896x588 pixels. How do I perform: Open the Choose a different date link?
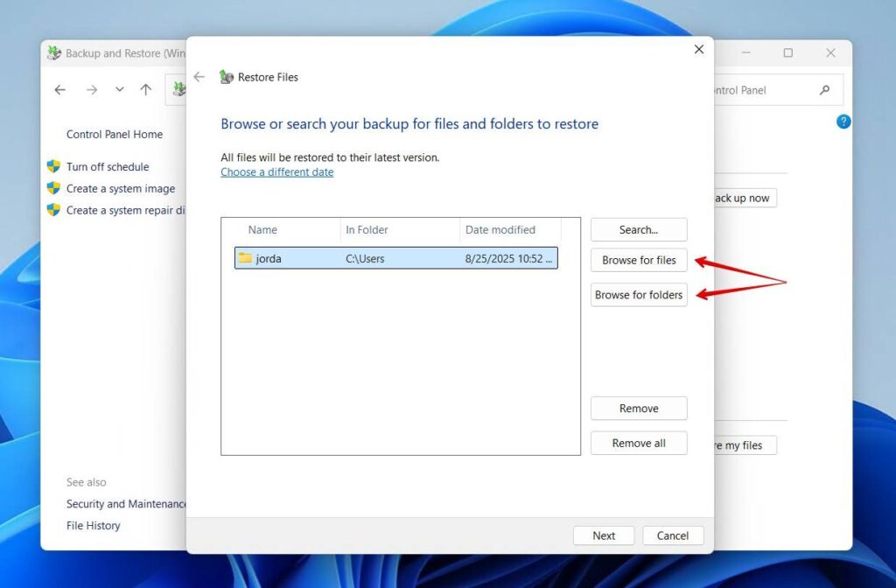click(x=276, y=171)
